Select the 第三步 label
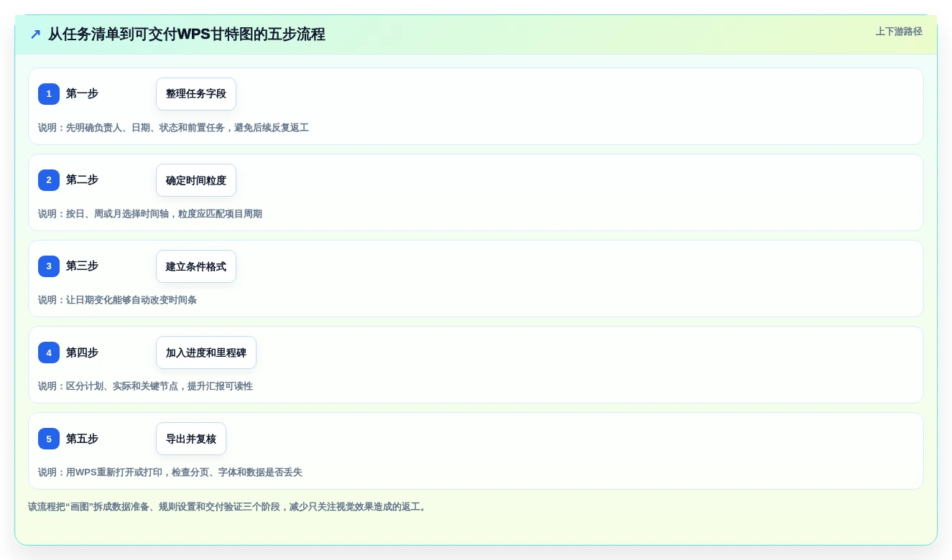Screen dimensions: 952x560 click(x=82, y=266)
